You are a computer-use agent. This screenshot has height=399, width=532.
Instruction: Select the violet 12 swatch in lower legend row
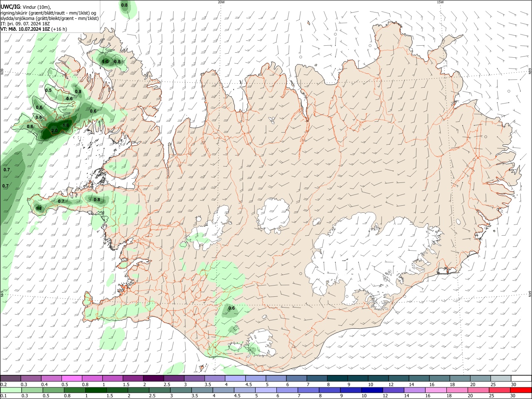393,390
